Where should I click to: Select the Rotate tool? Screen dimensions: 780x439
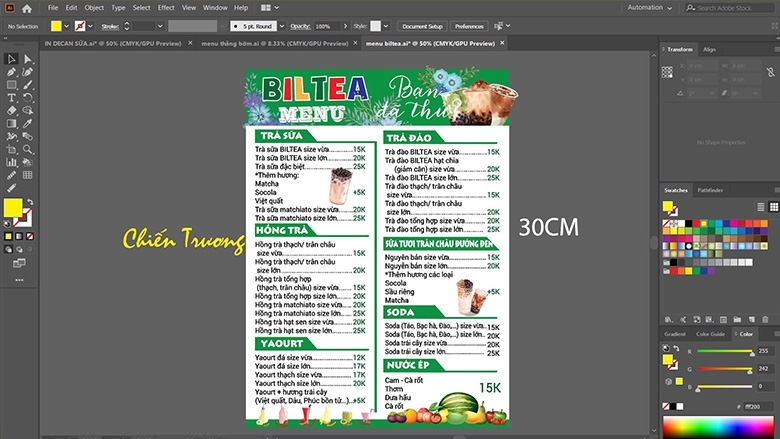(28, 98)
